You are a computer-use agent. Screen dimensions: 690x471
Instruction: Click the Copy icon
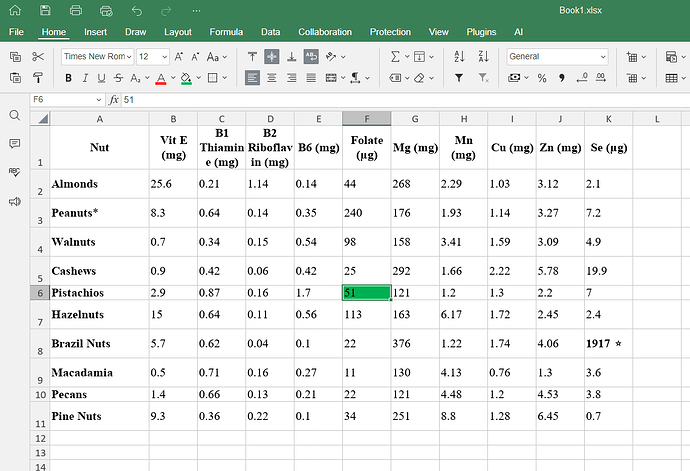[x=15, y=57]
